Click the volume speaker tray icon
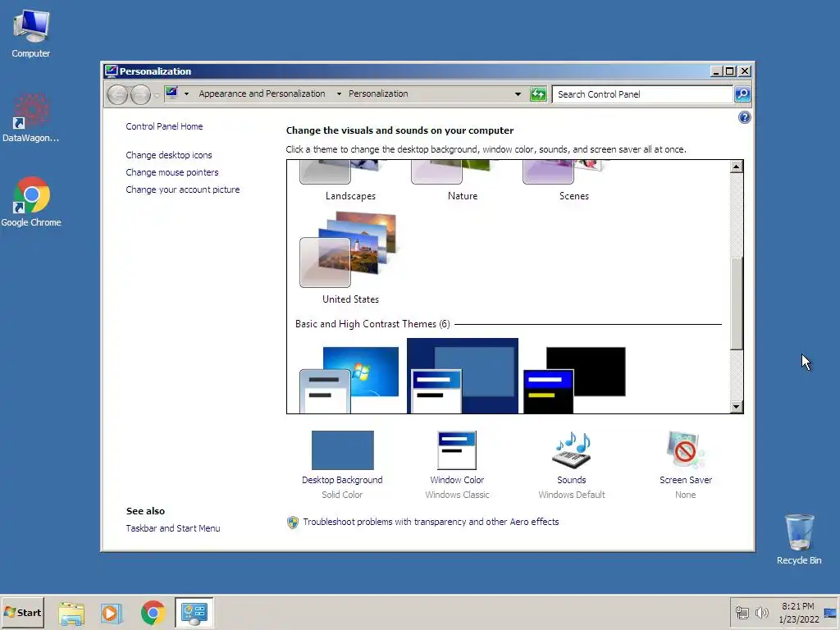The width and height of the screenshot is (840, 630). click(761, 613)
